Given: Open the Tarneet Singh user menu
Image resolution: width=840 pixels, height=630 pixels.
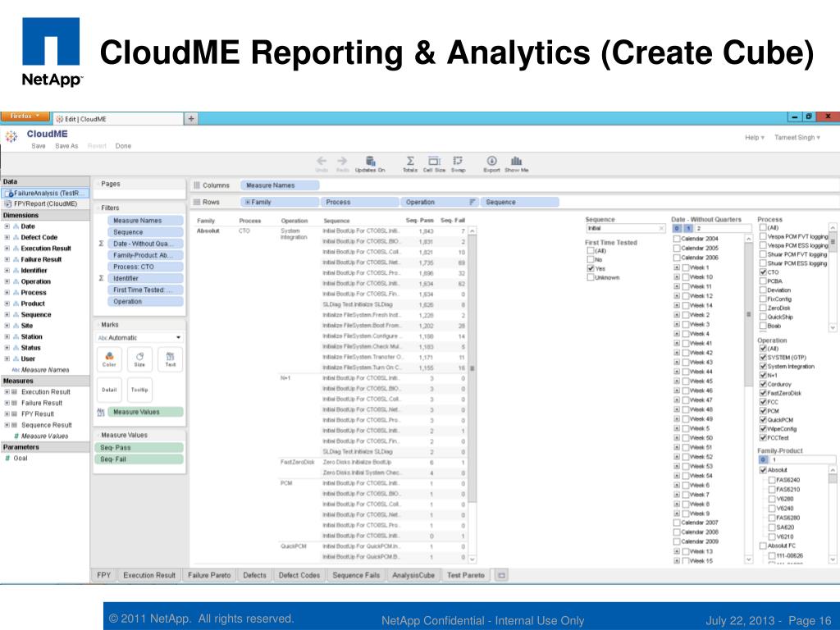Looking at the screenshot, I should point(797,138).
